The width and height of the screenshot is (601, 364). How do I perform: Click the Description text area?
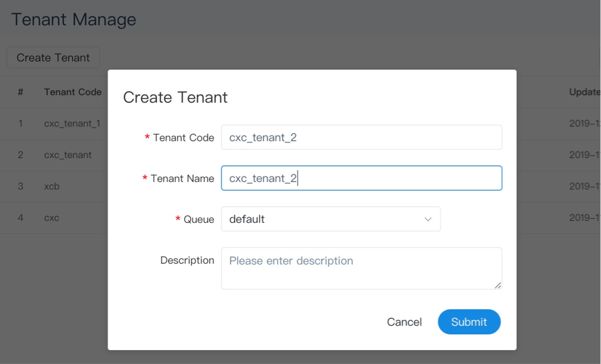coord(361,268)
